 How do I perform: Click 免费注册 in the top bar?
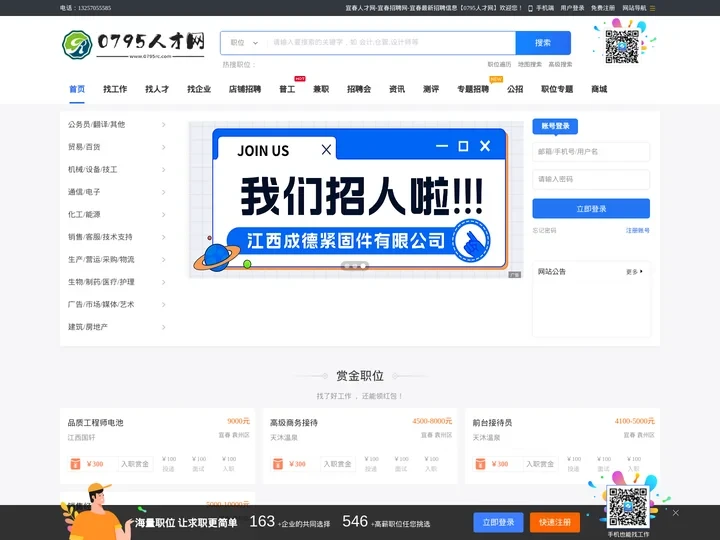[602, 8]
